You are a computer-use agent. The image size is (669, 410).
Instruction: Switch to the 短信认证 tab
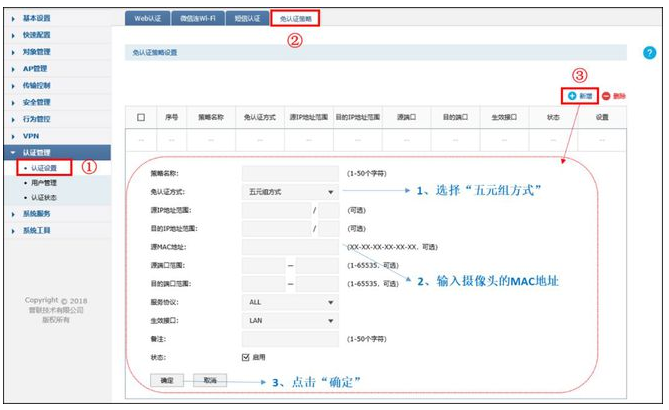pos(247,18)
